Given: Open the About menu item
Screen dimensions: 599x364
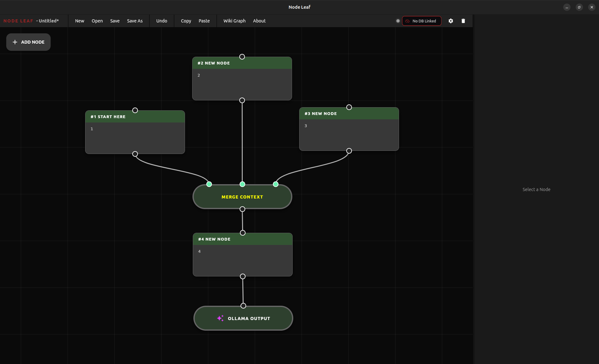Looking at the screenshot, I should pyautogui.click(x=259, y=21).
